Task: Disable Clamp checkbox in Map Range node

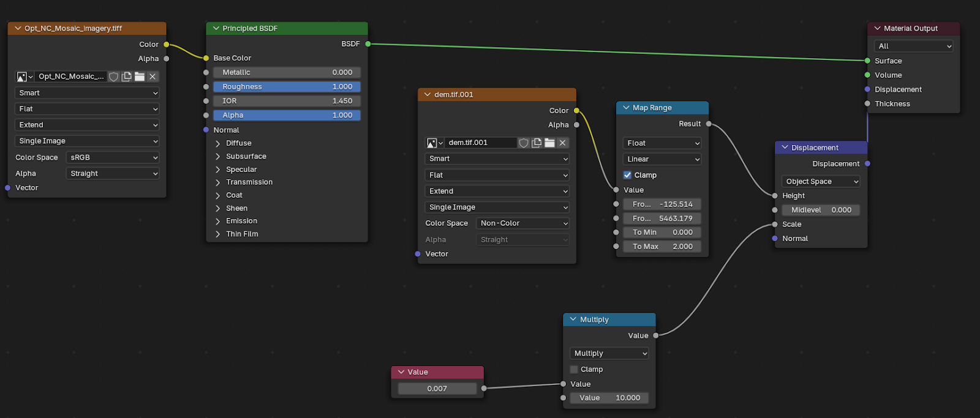Action: click(627, 175)
